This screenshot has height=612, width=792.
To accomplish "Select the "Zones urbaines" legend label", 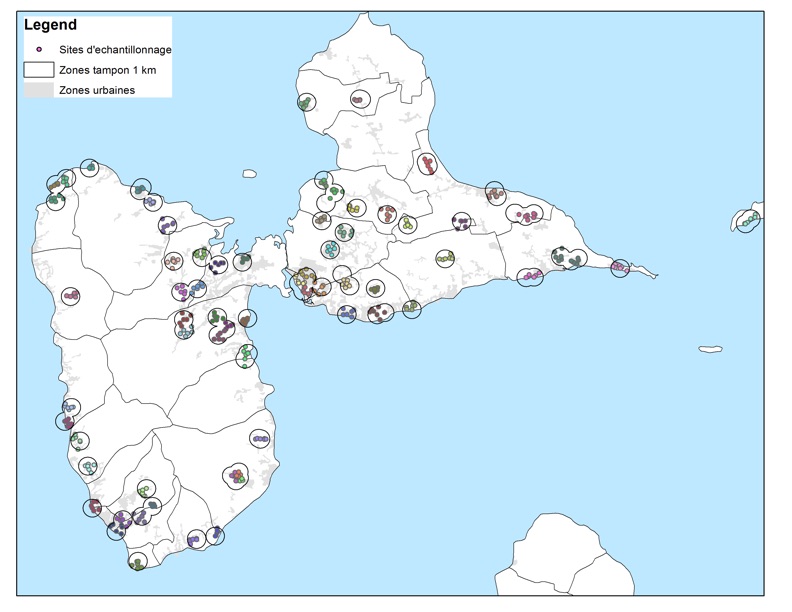I will click(x=97, y=90).
